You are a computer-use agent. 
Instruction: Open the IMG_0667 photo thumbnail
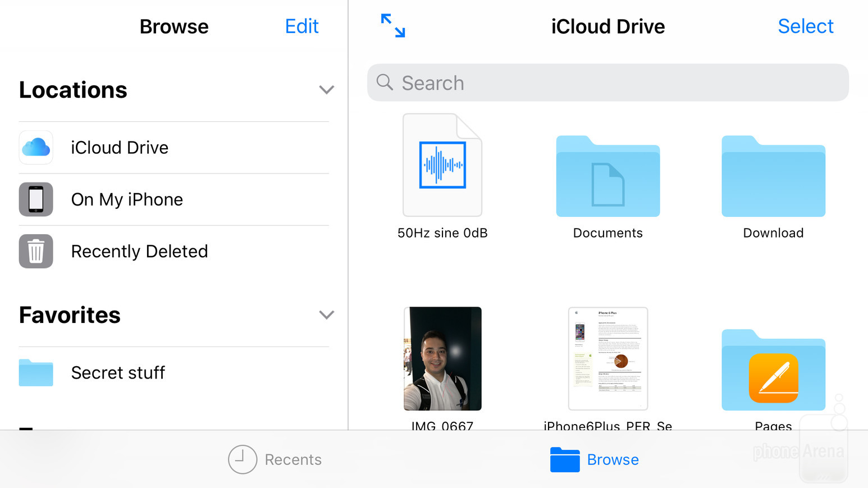pyautogui.click(x=442, y=358)
